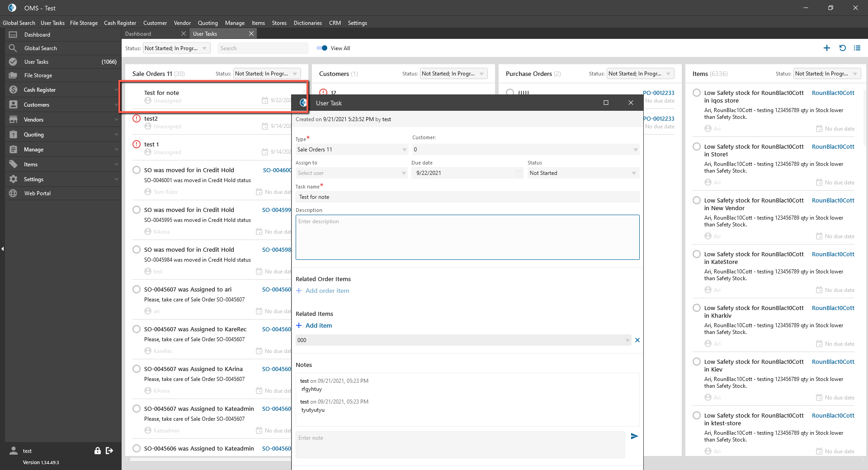The height and width of the screenshot is (470, 868).
Task: Toggle the View All switch
Action: pos(322,48)
